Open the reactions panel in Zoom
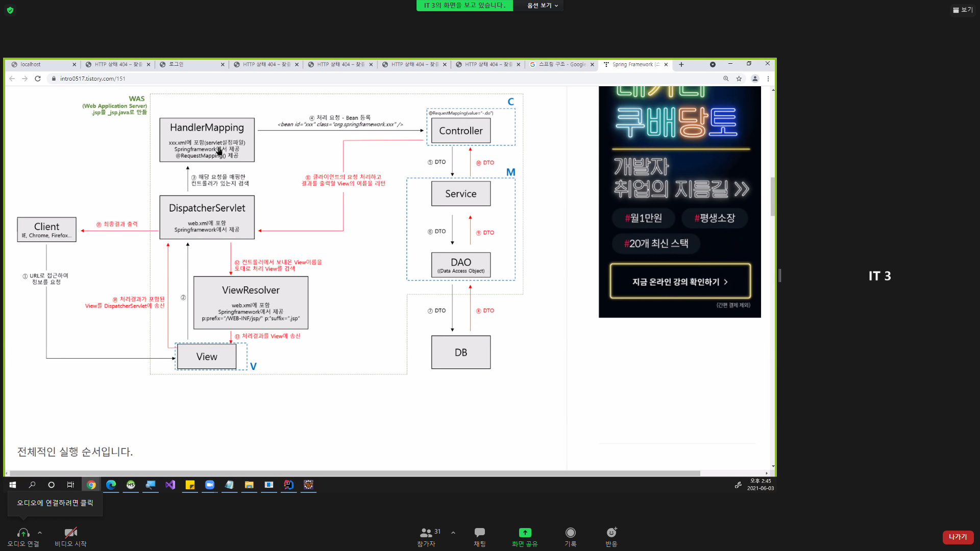The image size is (980, 551). [611, 536]
